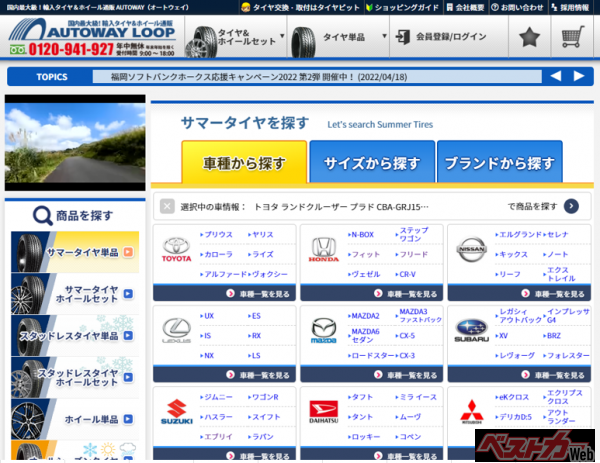Select タント under Daihatsu
600x463 pixels.
point(360,417)
